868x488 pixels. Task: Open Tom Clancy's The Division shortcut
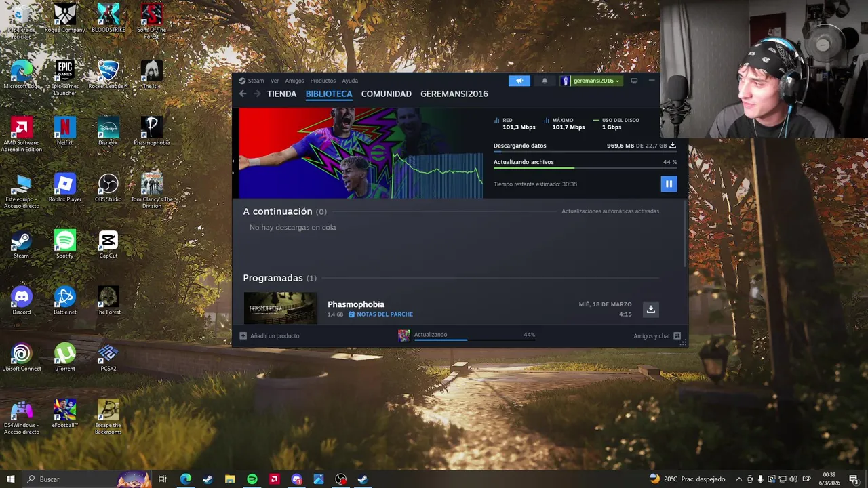151,191
